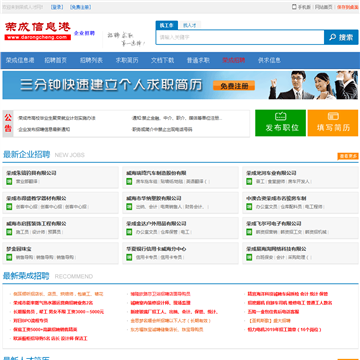Click the 免费注册 link in the top bar
360x360 pixels.
(x=81, y=7)
